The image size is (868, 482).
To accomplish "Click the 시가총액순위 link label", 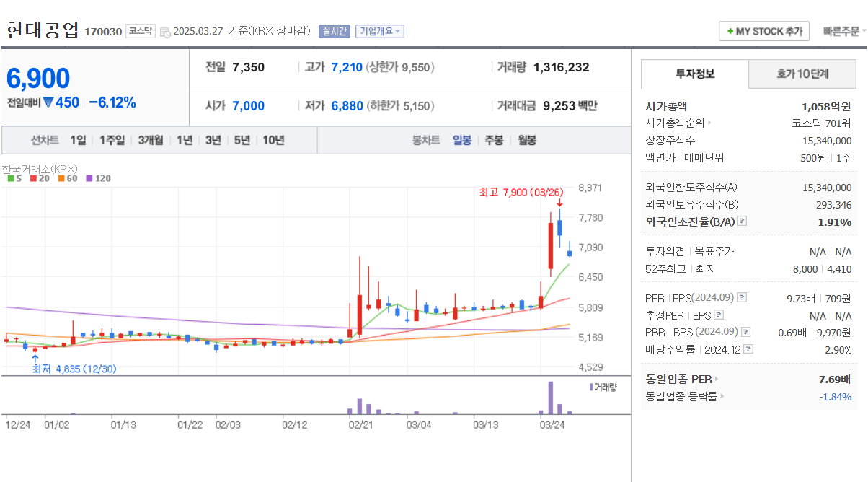I will pos(675,123).
